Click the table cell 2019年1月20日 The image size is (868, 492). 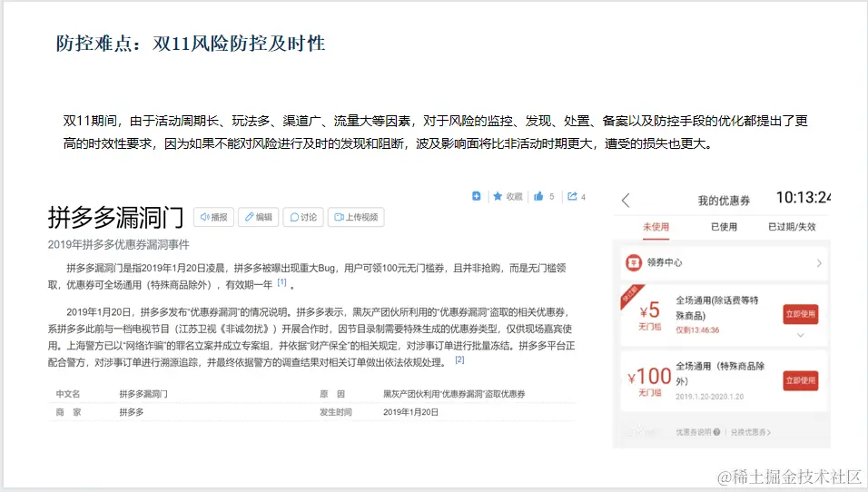(410, 412)
